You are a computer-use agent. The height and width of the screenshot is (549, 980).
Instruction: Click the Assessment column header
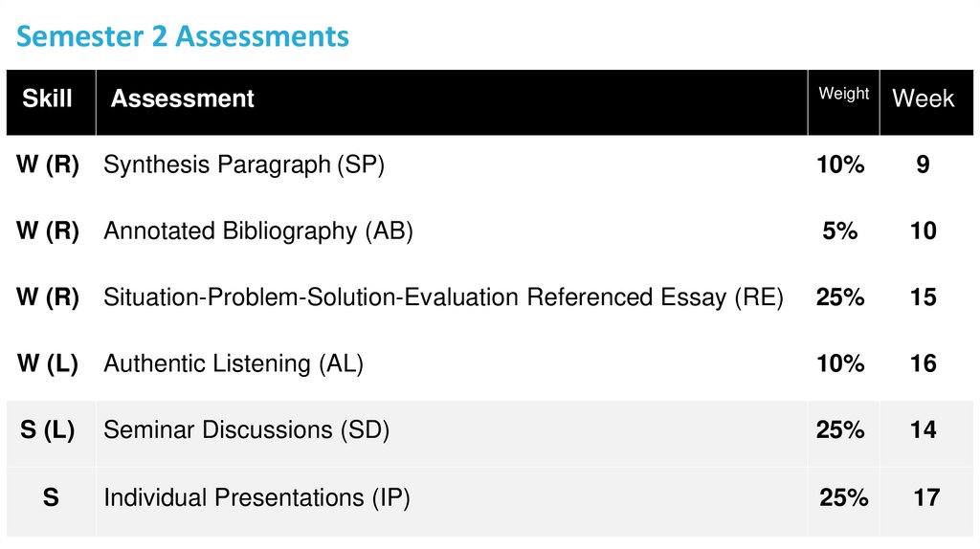pos(182,99)
